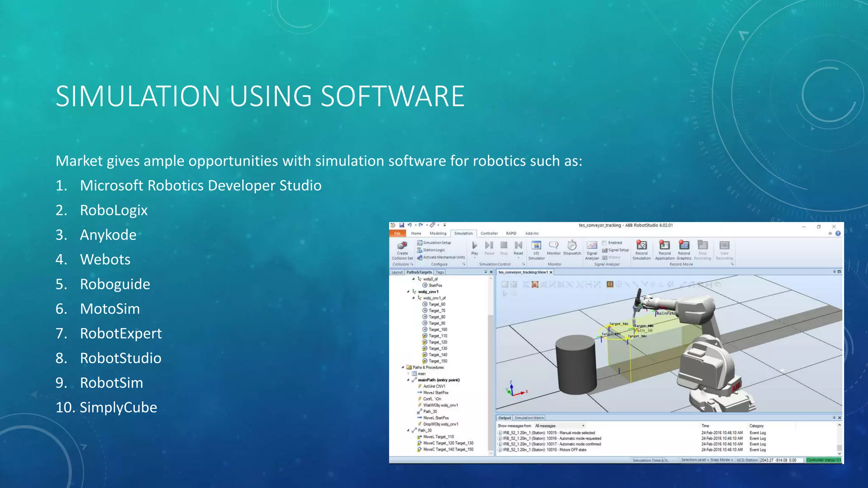Click the Stop simulation icon
The image size is (868, 488).
tap(504, 245)
